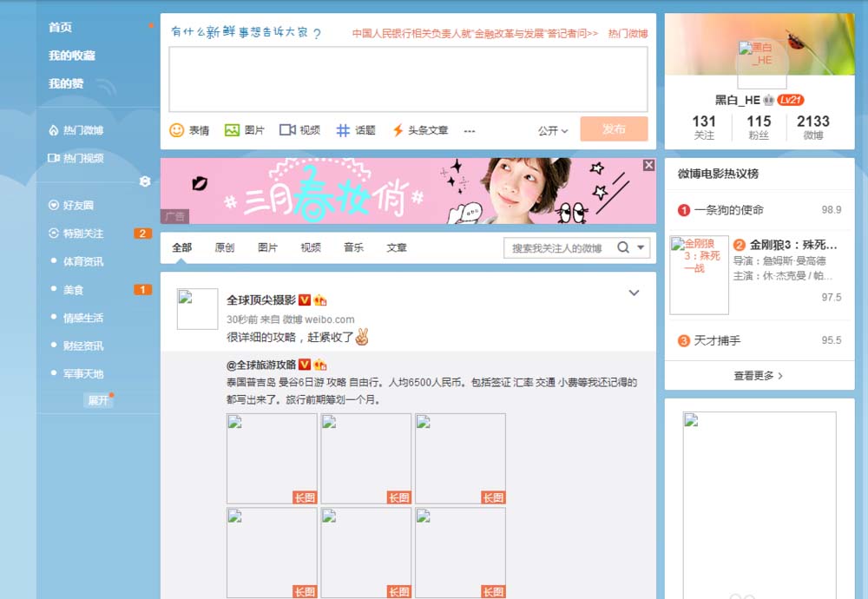Click the picture (图片) upload icon
This screenshot has height=599, width=868.
pyautogui.click(x=232, y=130)
